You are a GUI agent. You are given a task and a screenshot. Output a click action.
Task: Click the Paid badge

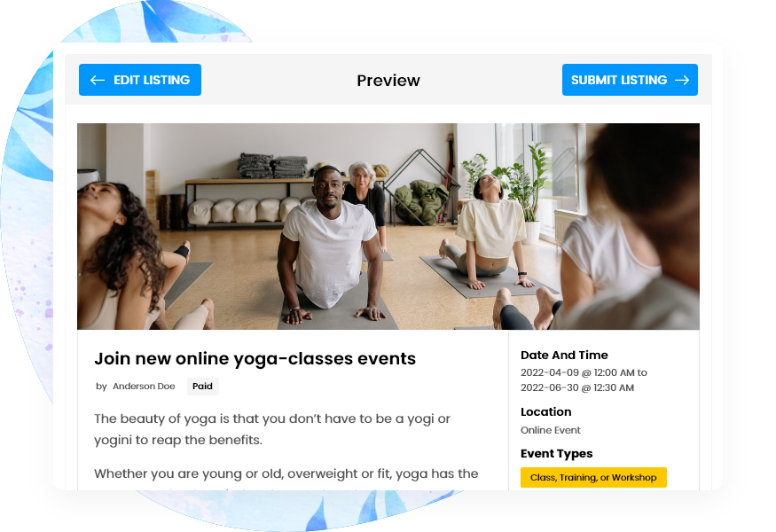(202, 387)
